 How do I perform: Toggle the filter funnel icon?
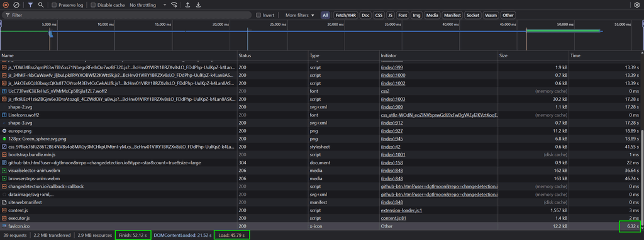point(30,5)
